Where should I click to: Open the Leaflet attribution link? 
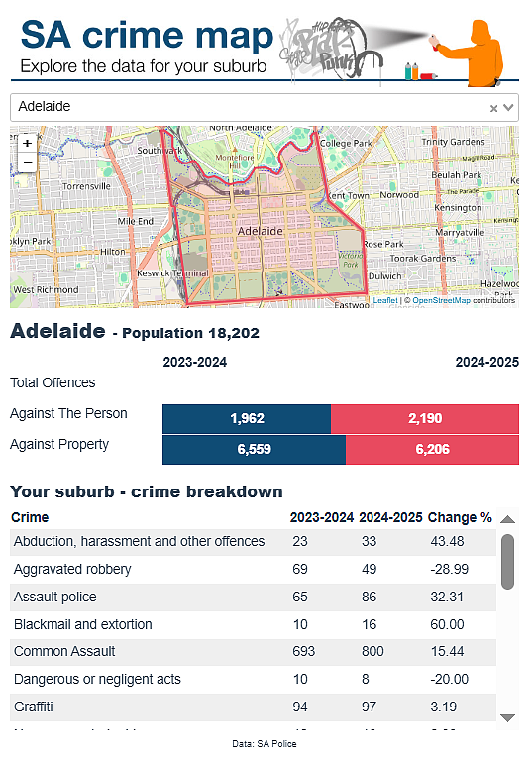[x=385, y=300]
